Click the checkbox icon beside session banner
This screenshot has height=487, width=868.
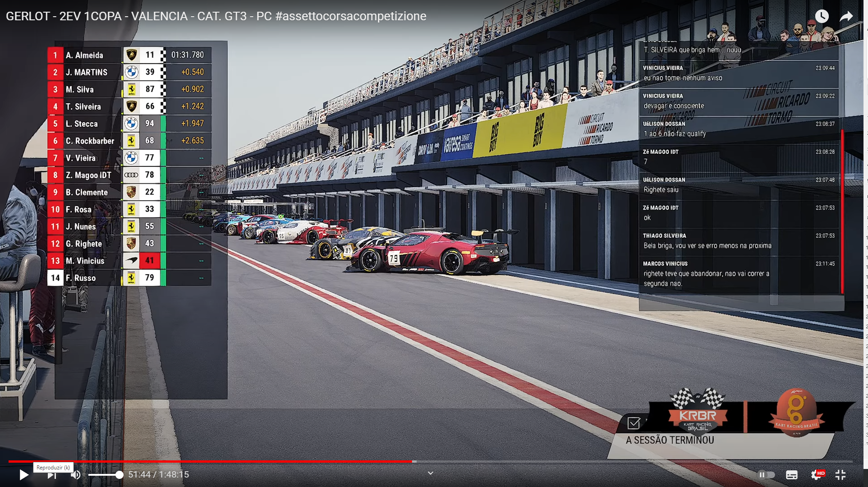tap(634, 423)
